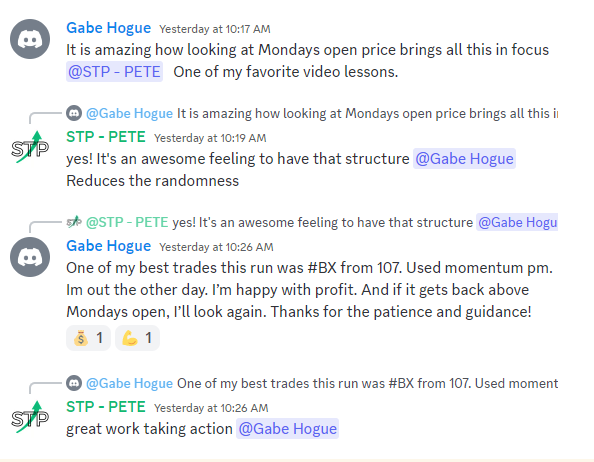Open the @Gabe Hogue mention after 'great work taking action'
Screen dimensions: 594x462
click(288, 429)
